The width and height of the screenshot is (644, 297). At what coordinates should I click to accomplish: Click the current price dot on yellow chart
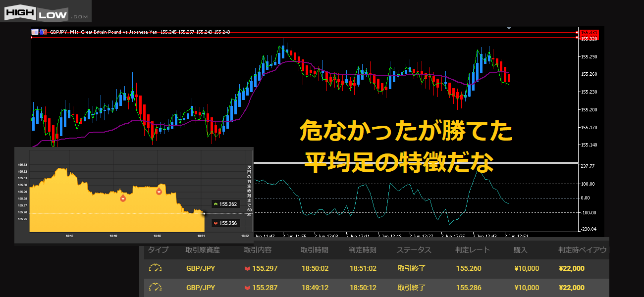[x=204, y=214]
